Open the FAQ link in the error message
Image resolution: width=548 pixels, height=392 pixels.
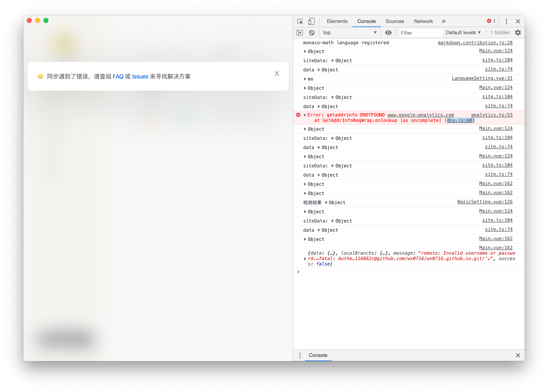[118, 77]
